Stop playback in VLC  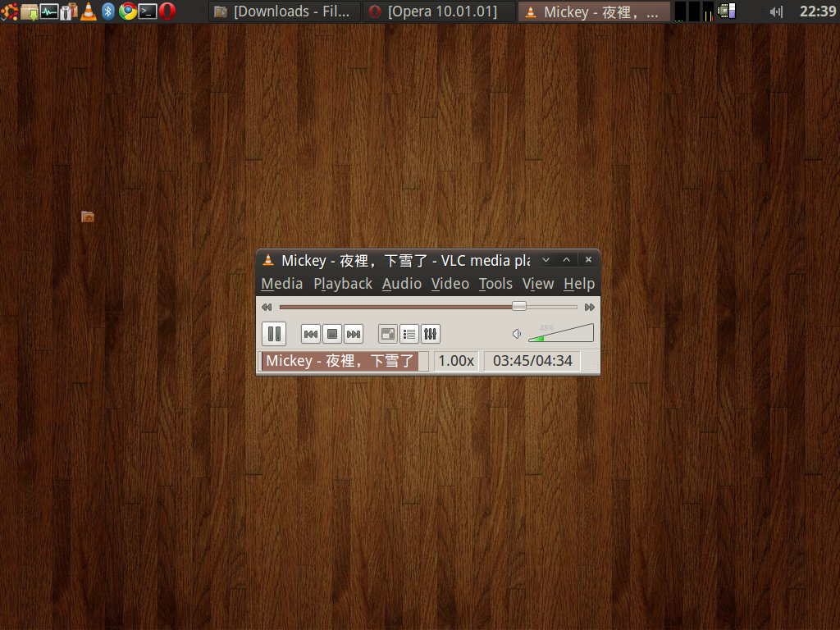click(332, 335)
